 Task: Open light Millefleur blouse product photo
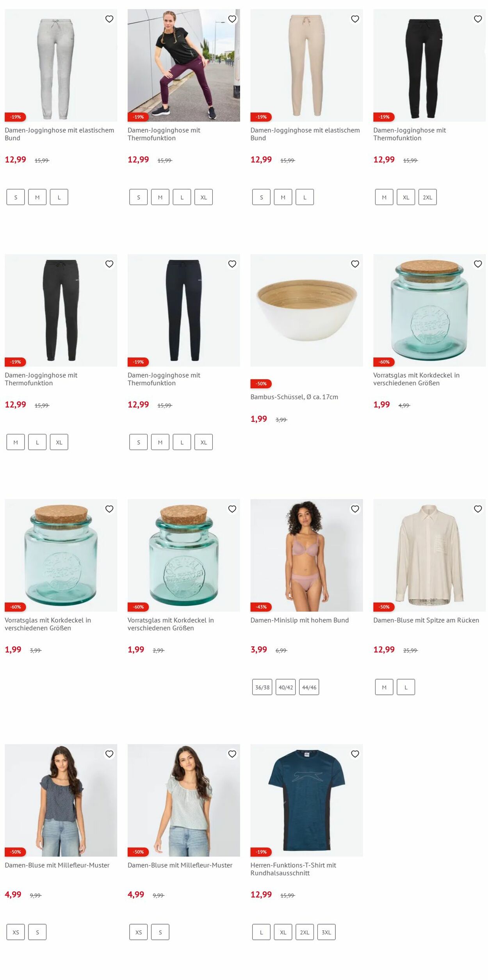(183, 800)
